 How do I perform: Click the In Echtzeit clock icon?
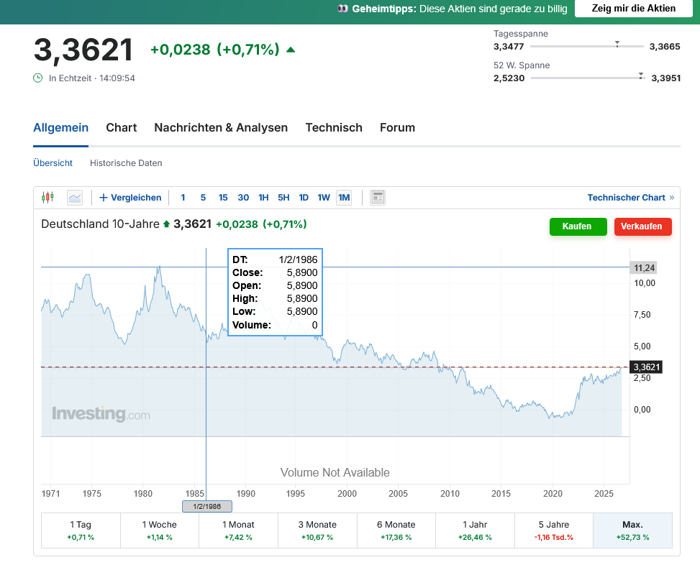point(38,78)
